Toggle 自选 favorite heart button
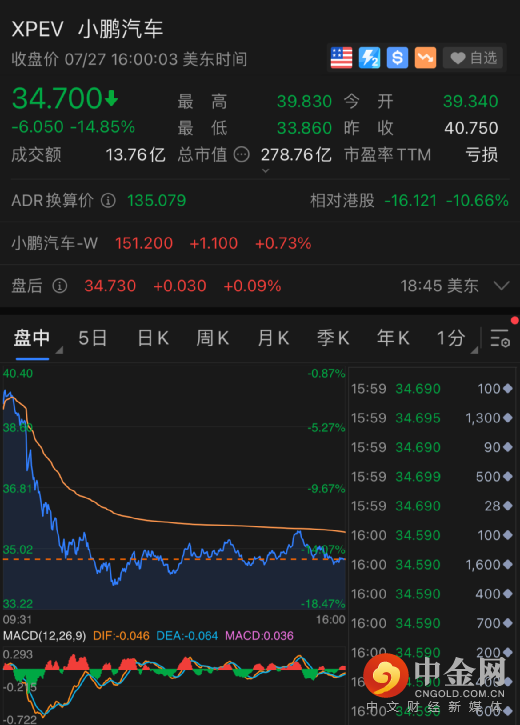The image size is (520, 725). click(473, 58)
